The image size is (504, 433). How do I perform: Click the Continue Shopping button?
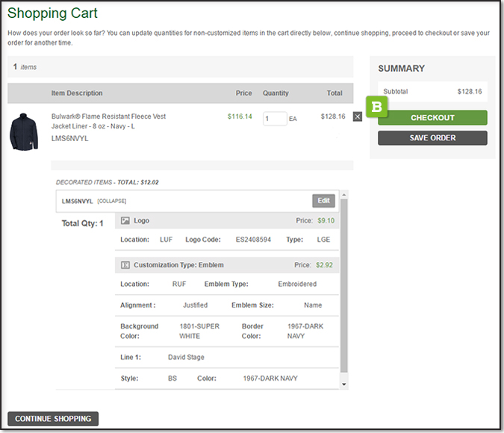click(x=53, y=419)
